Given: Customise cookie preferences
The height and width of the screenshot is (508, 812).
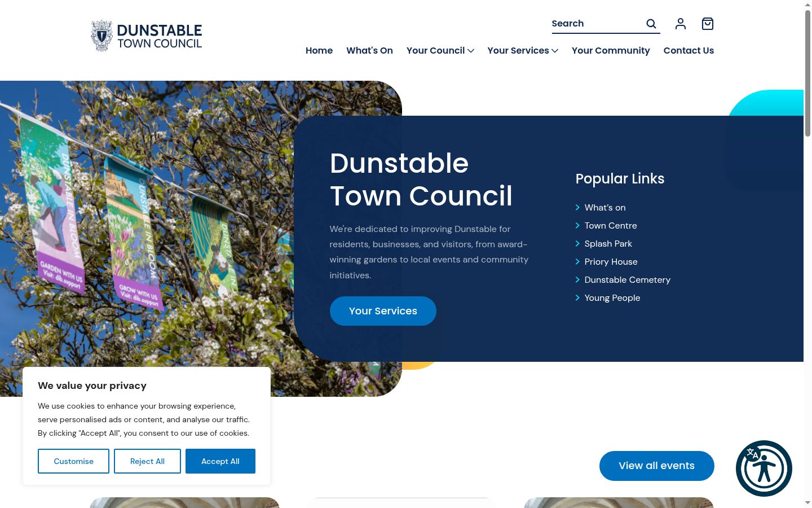Looking at the screenshot, I should (73, 461).
